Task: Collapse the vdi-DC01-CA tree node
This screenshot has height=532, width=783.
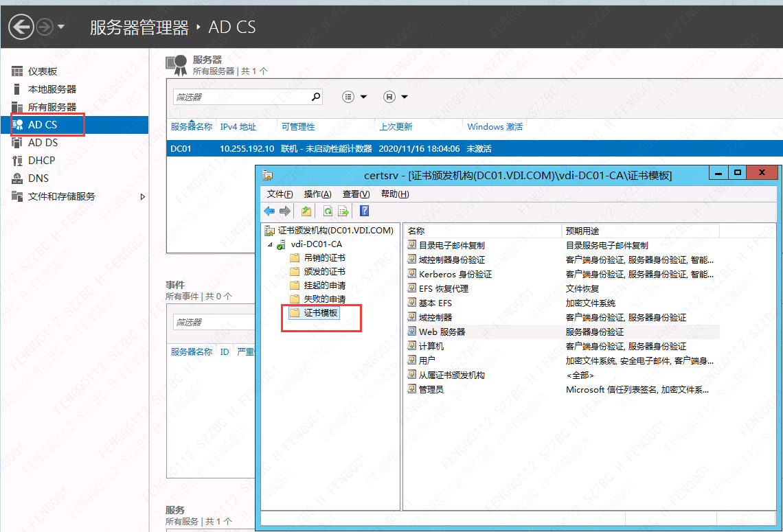Action: coord(270,244)
